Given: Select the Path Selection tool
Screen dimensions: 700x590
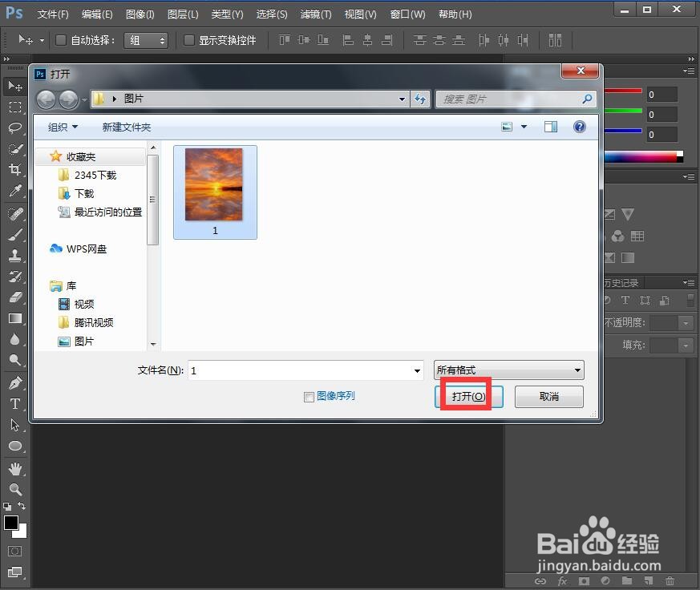Looking at the screenshot, I should 14,425.
